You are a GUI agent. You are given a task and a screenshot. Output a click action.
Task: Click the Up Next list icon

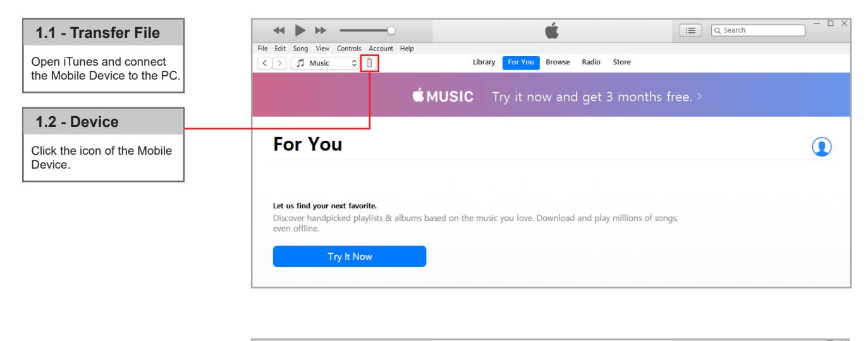[692, 30]
